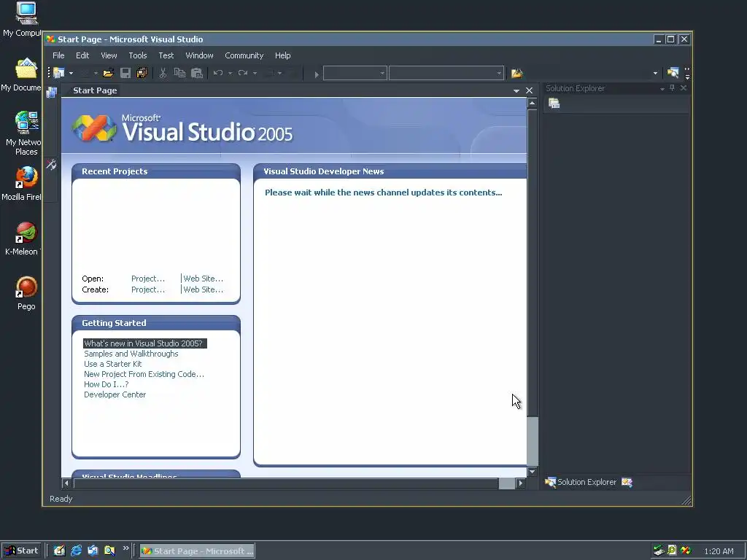
Task: Open the Toolbox side tab icon
Action: pyautogui.click(x=52, y=165)
